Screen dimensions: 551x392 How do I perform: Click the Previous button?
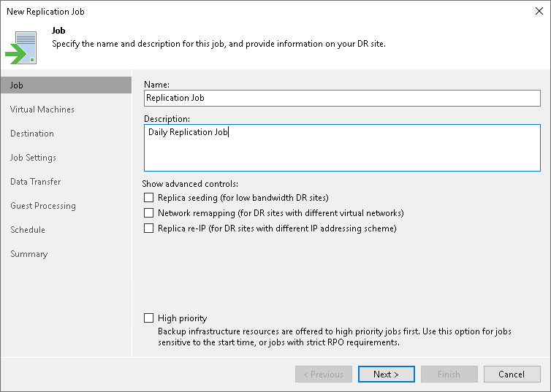click(x=323, y=374)
